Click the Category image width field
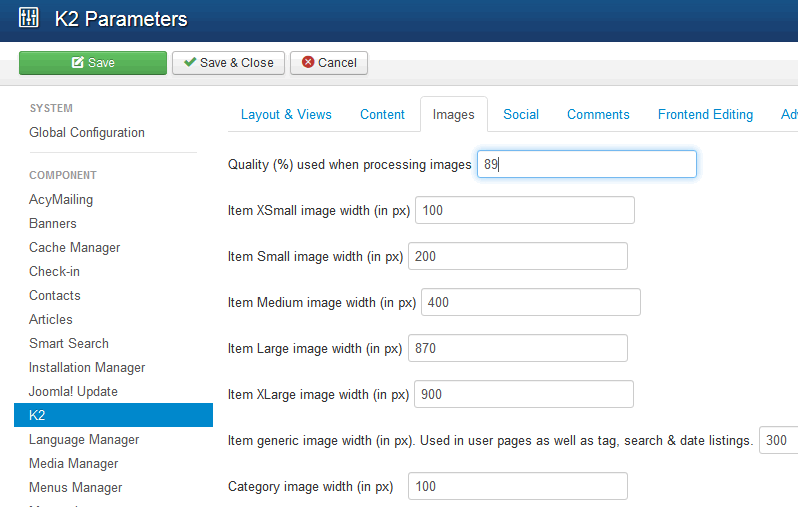The image size is (798, 507). (x=518, y=486)
